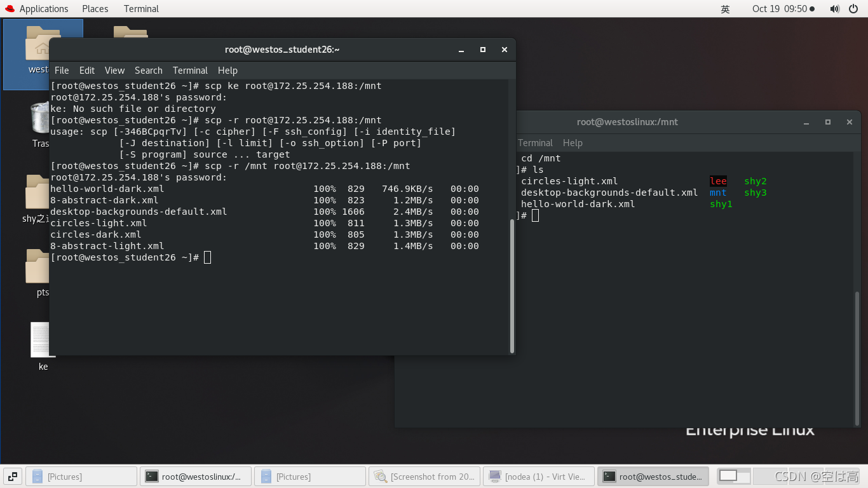Open File menu in student26 terminal

click(62, 71)
